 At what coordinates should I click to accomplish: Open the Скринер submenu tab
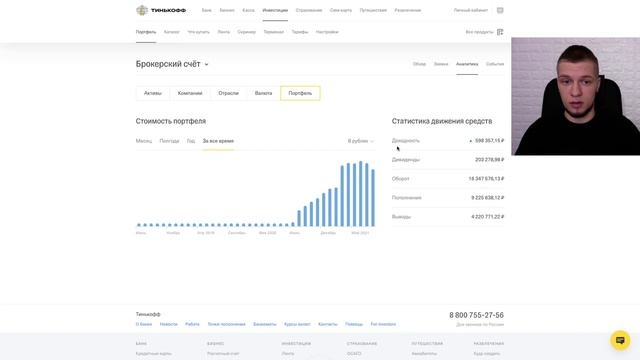point(247,32)
